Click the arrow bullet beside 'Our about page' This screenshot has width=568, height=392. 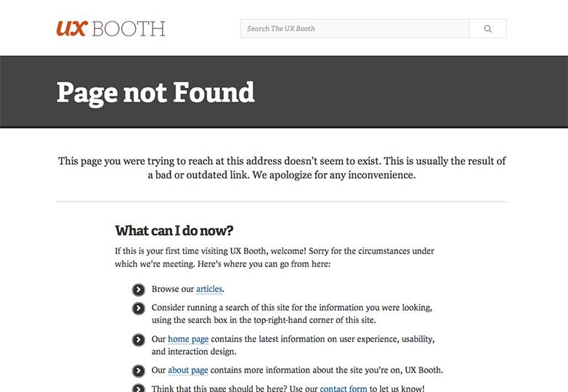pyautogui.click(x=138, y=370)
